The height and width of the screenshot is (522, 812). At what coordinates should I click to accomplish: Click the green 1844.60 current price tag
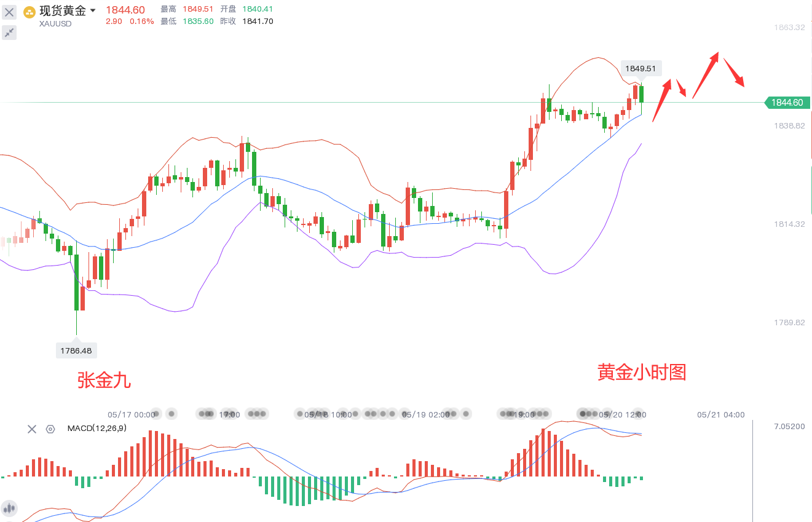pos(787,103)
